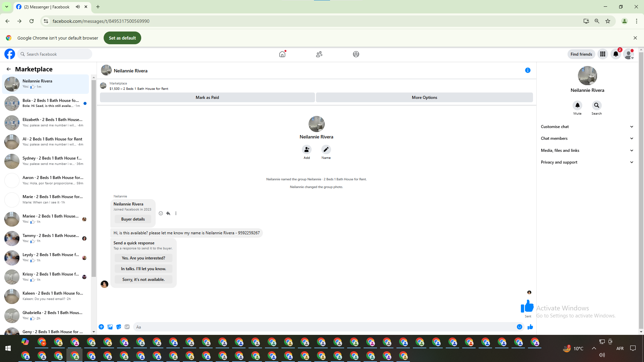Send 'In talks. I'll let you know.' response
Viewport: 644px width, 362px height.
[143, 269]
